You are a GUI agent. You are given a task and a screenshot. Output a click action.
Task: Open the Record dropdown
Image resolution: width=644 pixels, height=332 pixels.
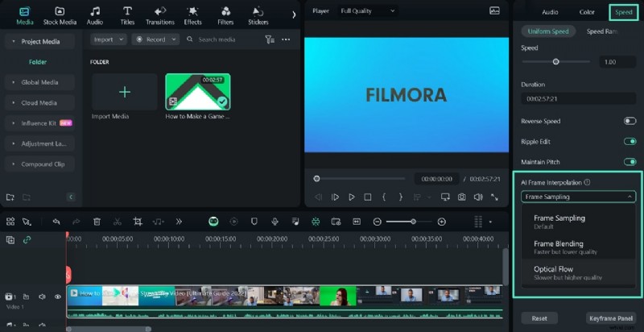point(155,39)
